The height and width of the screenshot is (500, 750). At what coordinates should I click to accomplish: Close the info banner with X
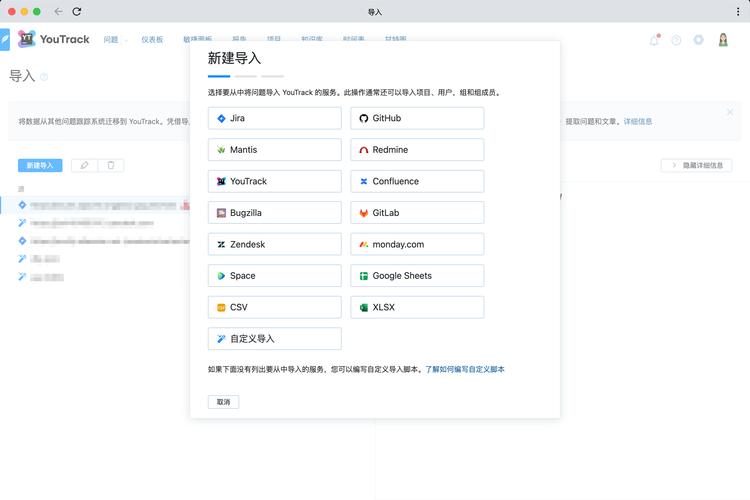pos(730,112)
